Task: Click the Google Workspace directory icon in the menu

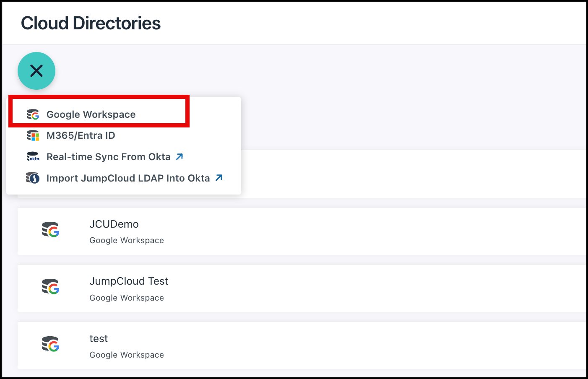Action: click(x=33, y=114)
